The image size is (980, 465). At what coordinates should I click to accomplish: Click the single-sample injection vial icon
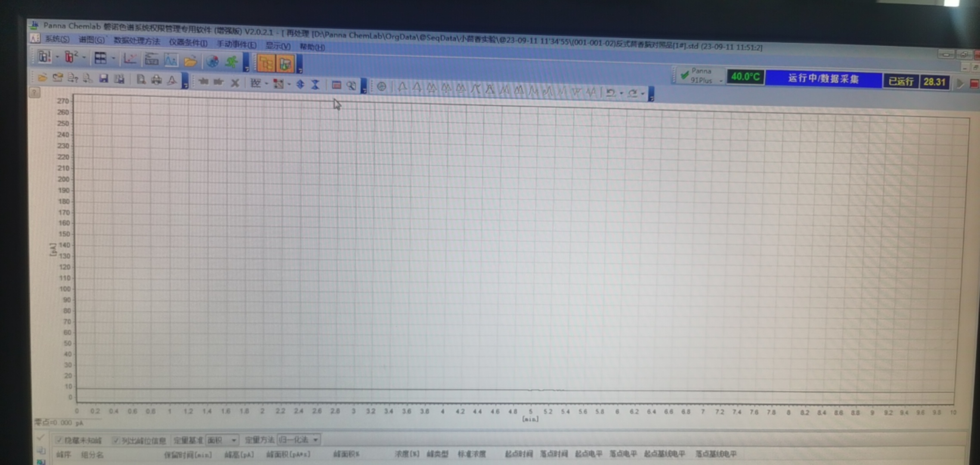[44, 56]
